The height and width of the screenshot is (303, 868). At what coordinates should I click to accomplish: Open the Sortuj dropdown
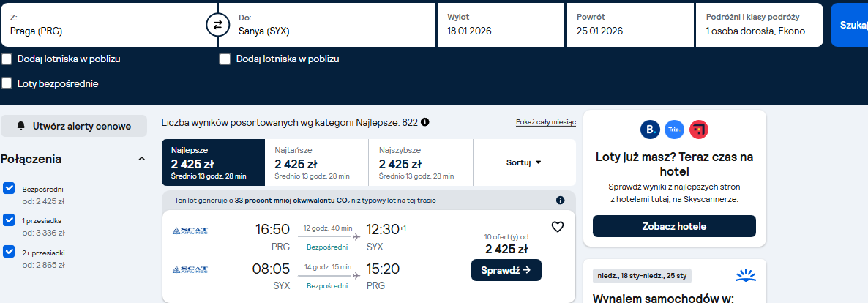click(524, 162)
